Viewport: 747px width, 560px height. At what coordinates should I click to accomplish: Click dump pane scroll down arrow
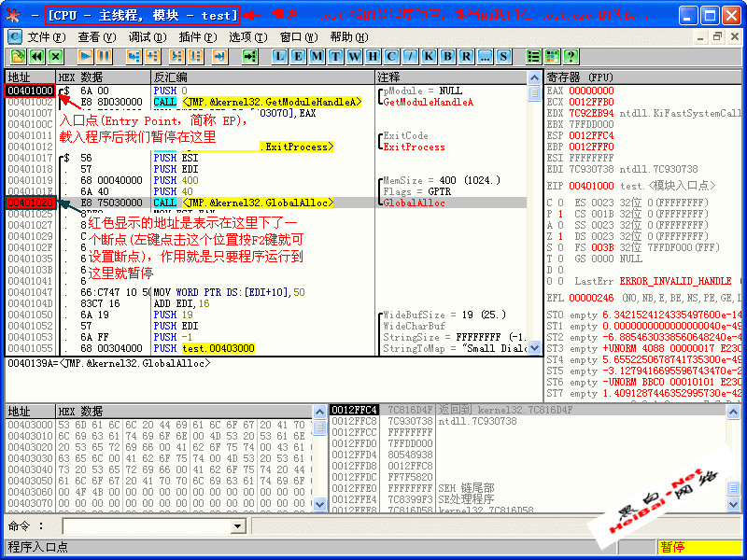pos(319,504)
